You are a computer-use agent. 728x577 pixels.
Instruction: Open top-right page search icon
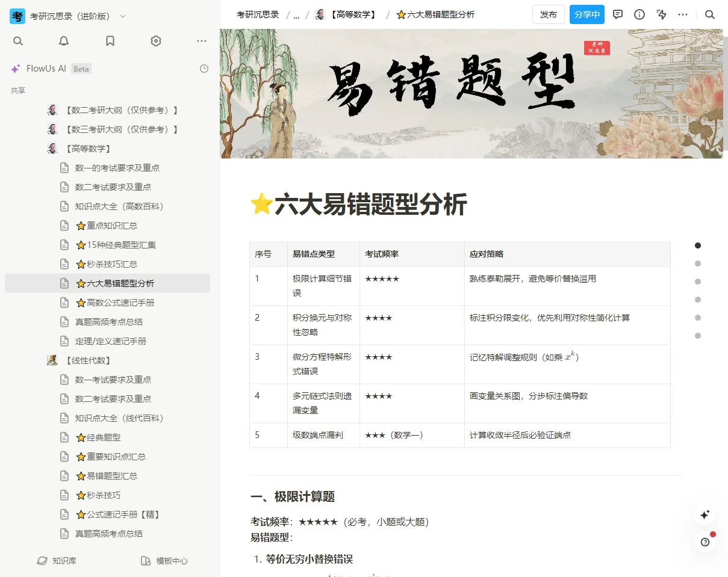(710, 14)
